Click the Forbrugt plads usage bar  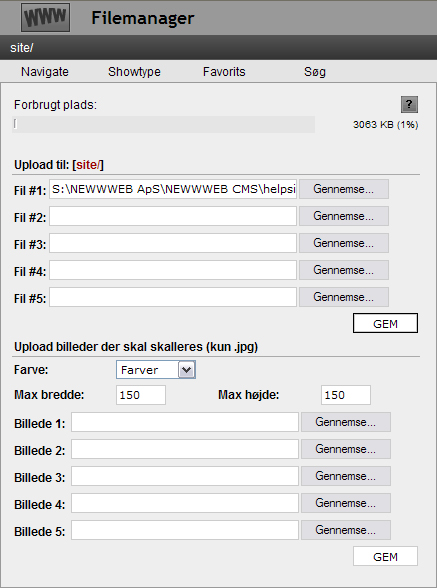[x=164, y=124]
